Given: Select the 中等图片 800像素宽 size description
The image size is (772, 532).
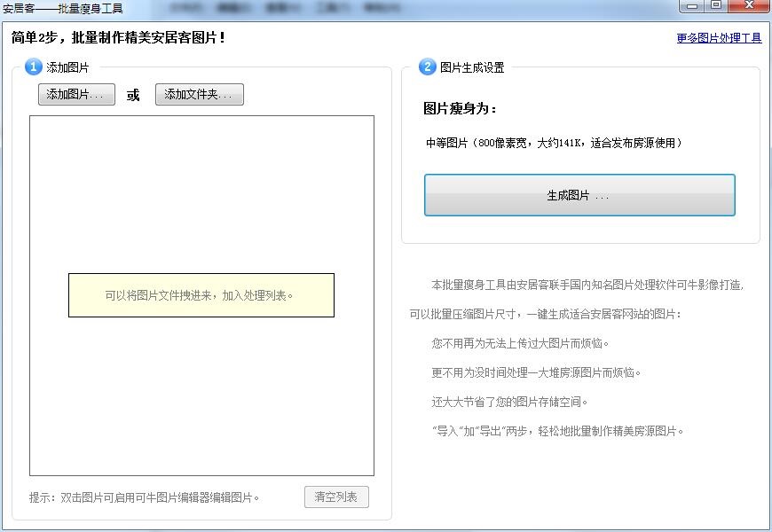Looking at the screenshot, I should coord(554,143).
